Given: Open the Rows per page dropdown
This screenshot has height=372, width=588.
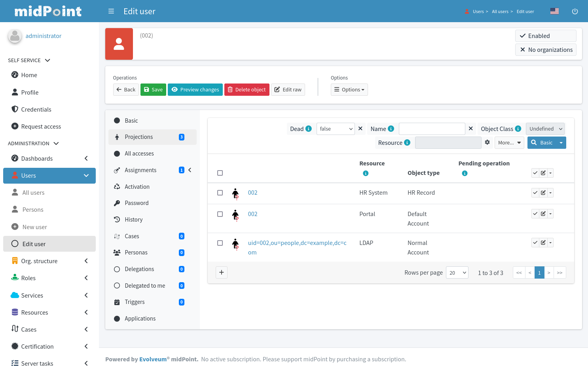Looking at the screenshot, I should point(457,273).
